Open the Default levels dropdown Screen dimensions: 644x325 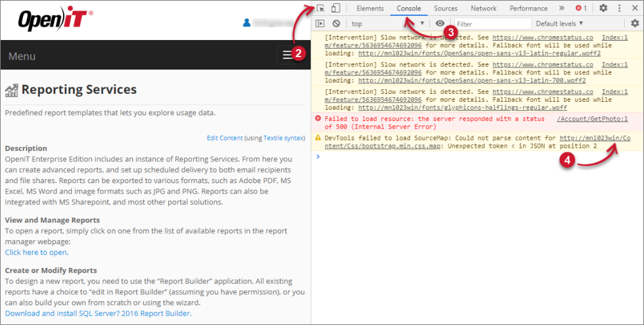(x=559, y=24)
